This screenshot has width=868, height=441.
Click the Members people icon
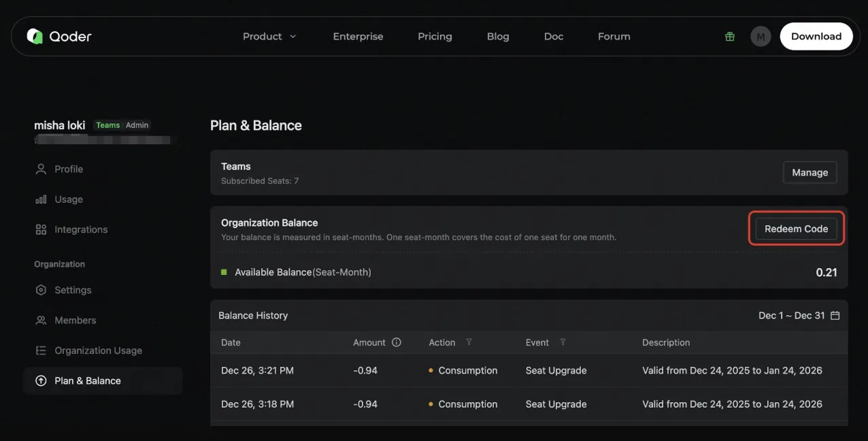(41, 320)
